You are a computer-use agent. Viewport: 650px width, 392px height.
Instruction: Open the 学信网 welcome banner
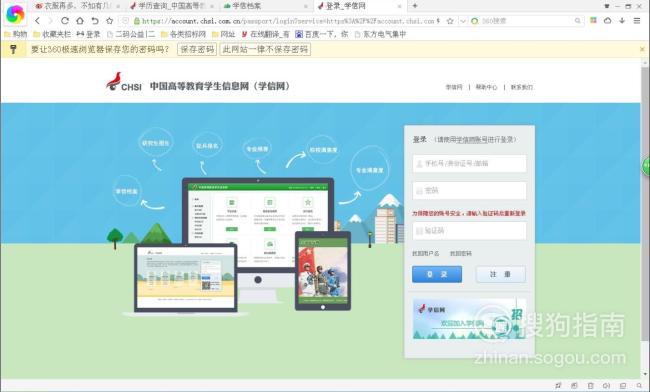point(469,319)
